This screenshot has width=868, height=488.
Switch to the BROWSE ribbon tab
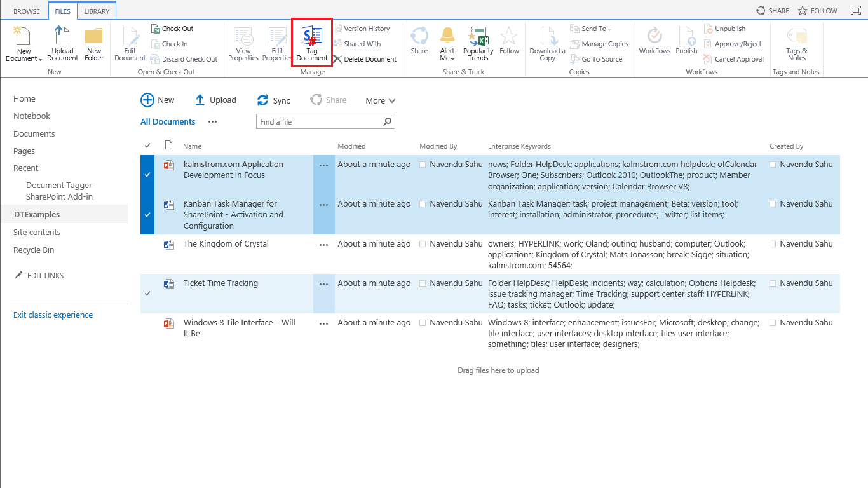(x=27, y=11)
